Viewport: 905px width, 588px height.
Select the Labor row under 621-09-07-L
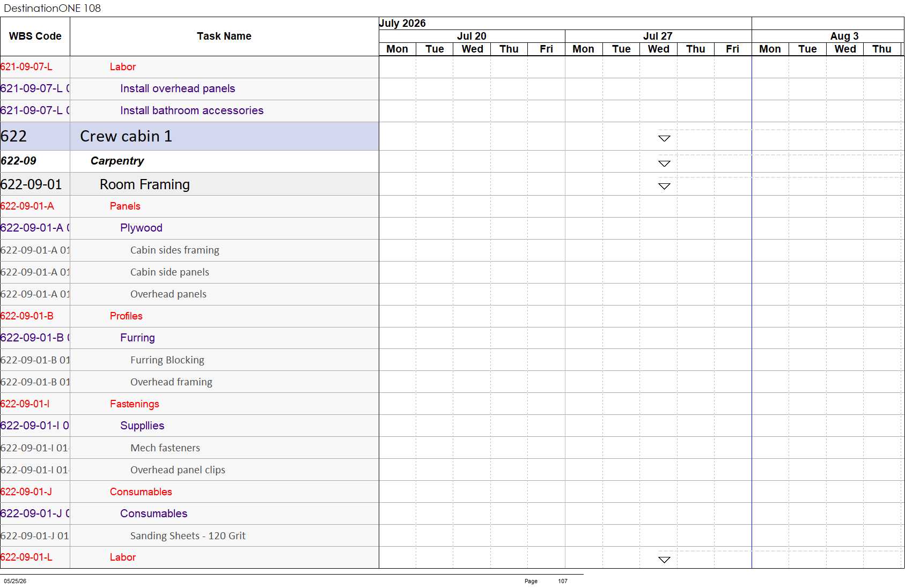coord(189,67)
